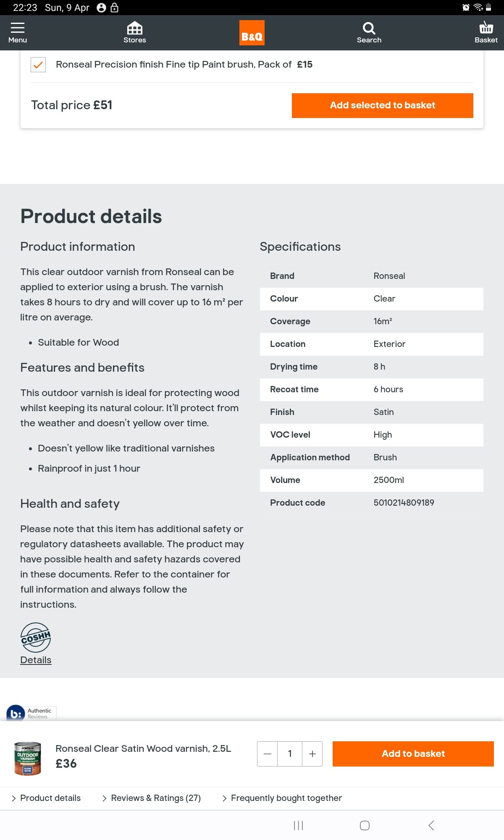Select the quantity input field
504x840 pixels.
point(290,754)
